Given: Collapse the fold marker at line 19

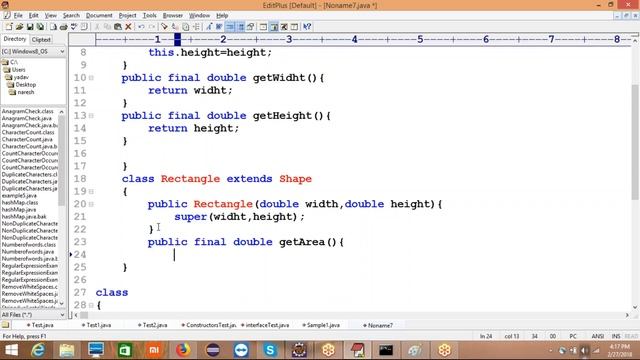Looking at the screenshot, I should pos(91,191).
